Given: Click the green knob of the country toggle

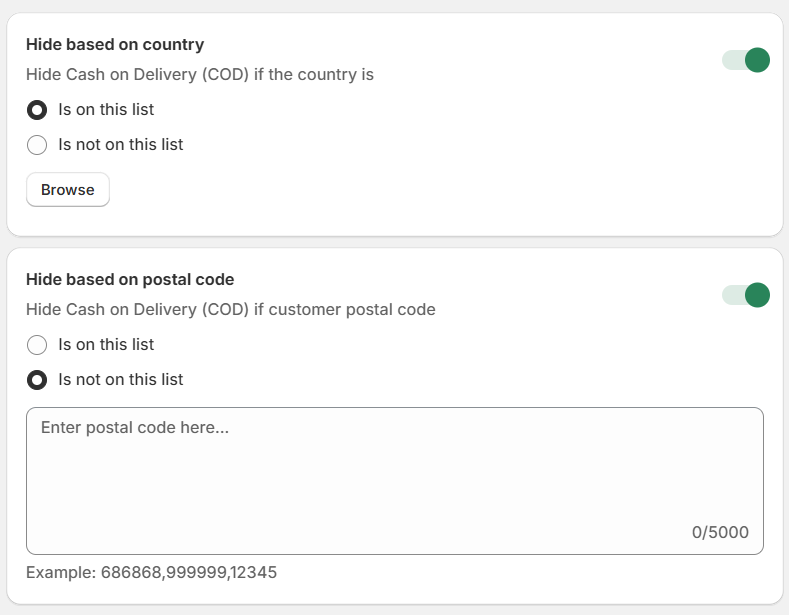Looking at the screenshot, I should (757, 60).
